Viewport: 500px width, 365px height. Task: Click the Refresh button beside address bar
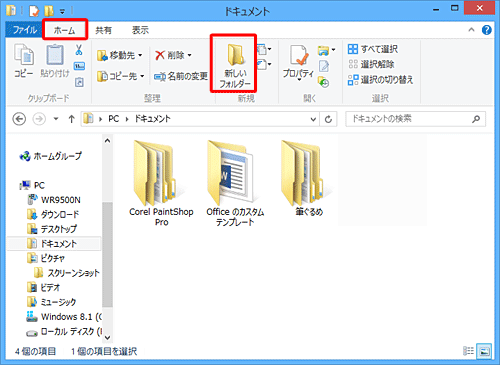328,119
